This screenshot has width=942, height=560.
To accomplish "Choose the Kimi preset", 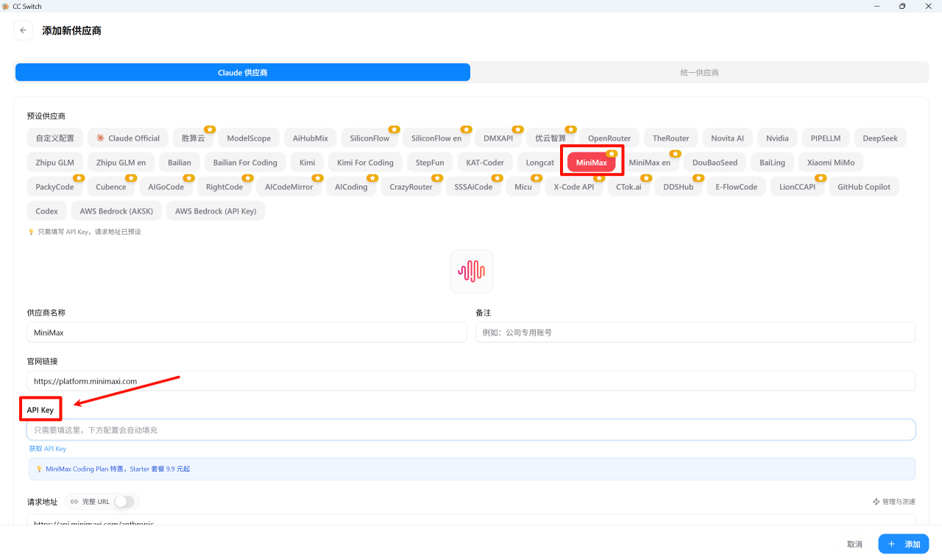I will point(308,163).
